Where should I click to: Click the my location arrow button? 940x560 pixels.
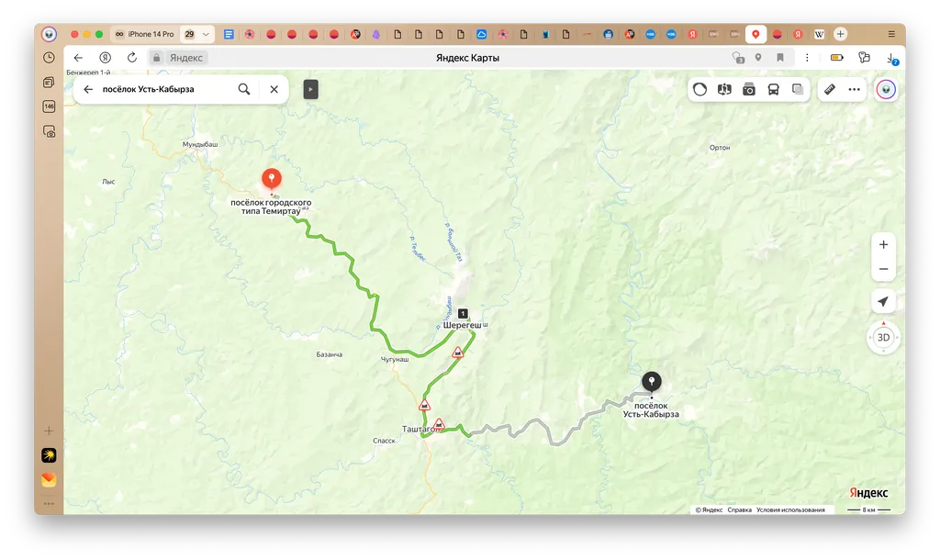tap(883, 302)
